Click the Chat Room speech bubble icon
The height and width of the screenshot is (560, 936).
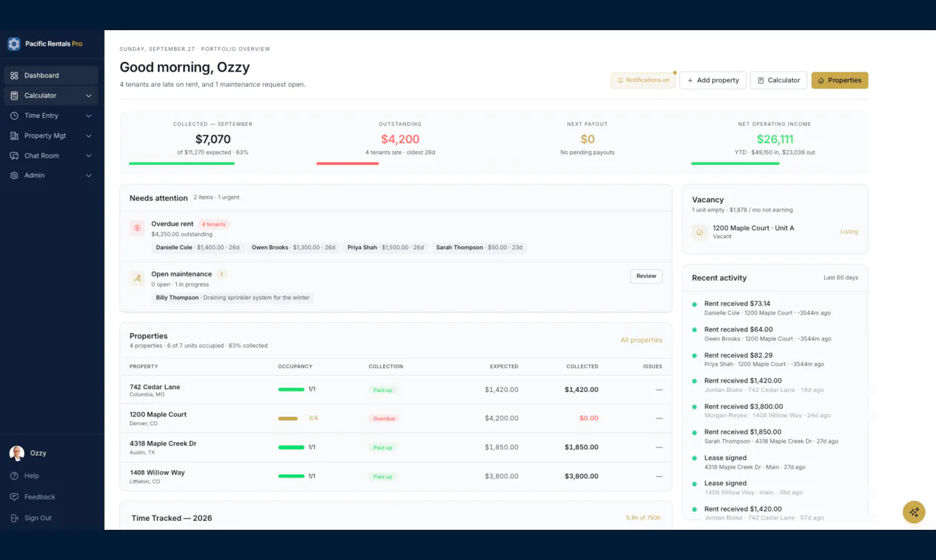coord(14,155)
